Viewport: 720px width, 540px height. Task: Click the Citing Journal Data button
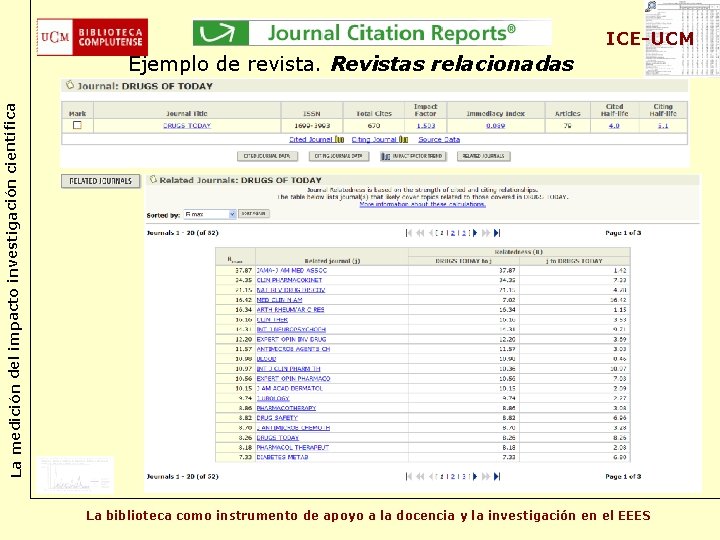[x=339, y=156]
